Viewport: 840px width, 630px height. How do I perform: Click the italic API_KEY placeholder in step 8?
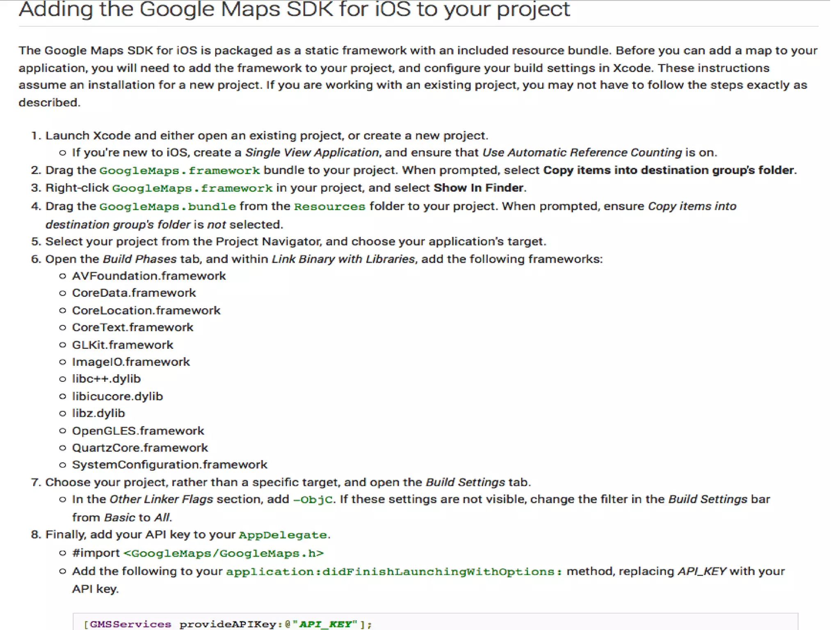click(702, 571)
